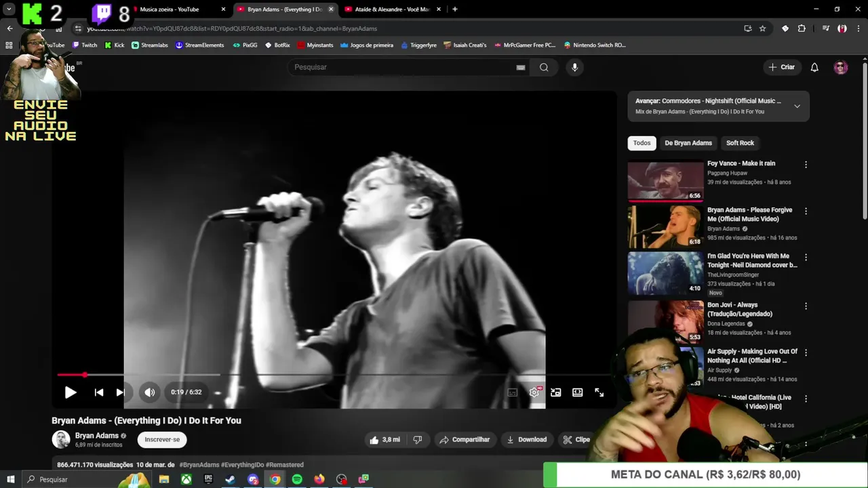Screen dimensions: 868x488
Task: Switch to miniplayer mode
Action: [x=556, y=392]
